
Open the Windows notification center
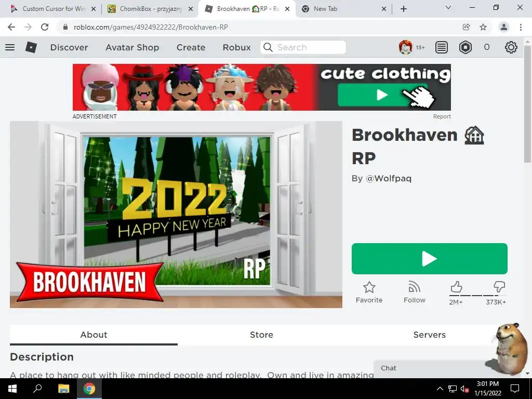[x=515, y=389]
